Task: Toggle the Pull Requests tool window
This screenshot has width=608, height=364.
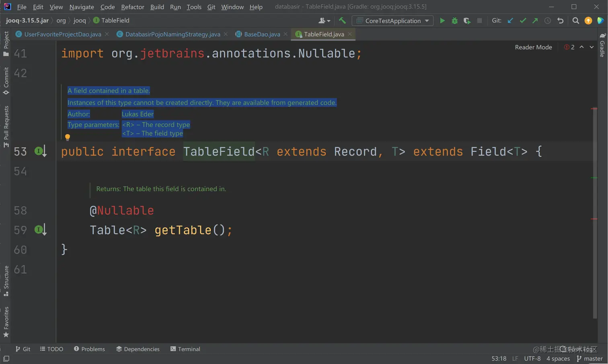Action: [x=6, y=126]
